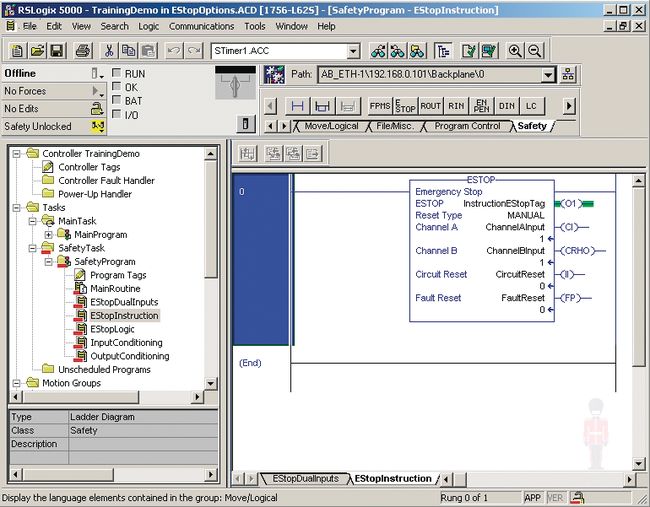Insert a new rung element

click(297, 106)
